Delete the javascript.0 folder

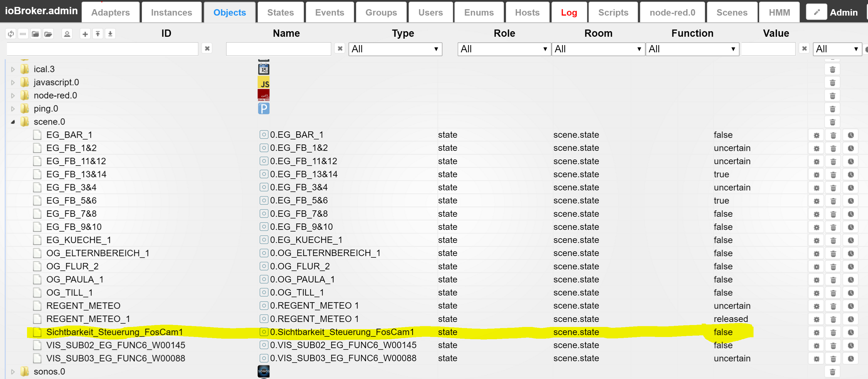click(x=832, y=83)
